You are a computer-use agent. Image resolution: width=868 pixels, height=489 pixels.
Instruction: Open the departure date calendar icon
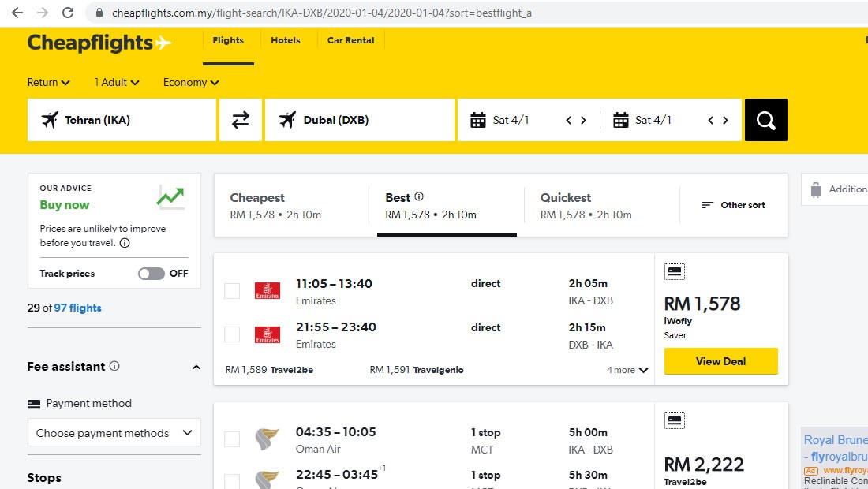point(478,118)
